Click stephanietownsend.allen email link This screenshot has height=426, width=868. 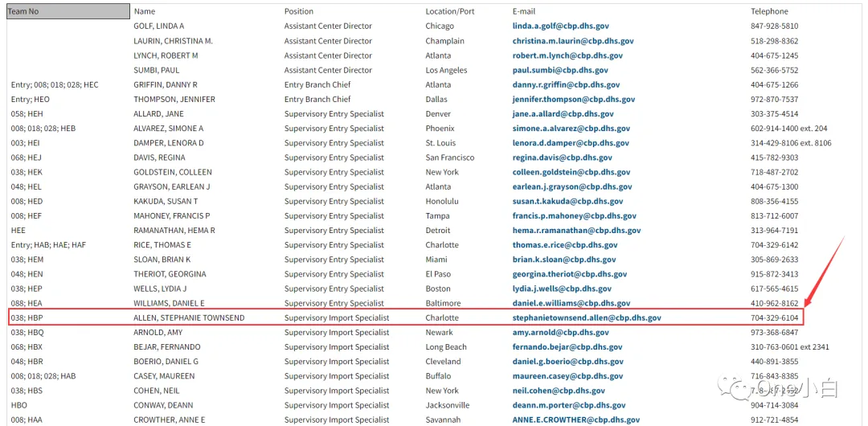coord(587,318)
